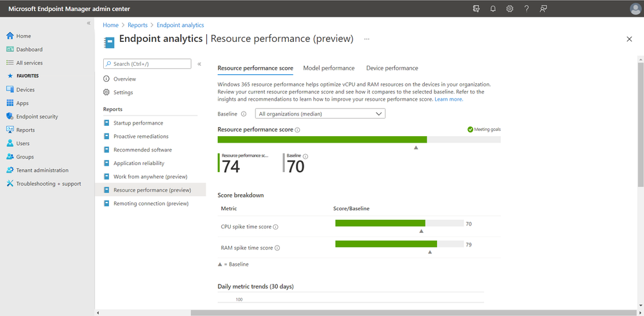
Task: Click the Settings gear in the blade menu
Action: coord(106,92)
